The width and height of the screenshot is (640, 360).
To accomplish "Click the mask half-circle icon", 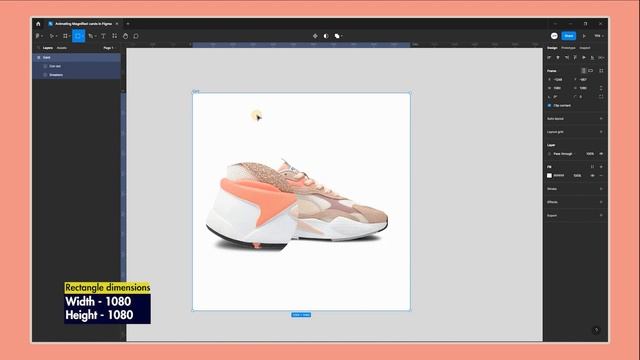I will pos(326,36).
